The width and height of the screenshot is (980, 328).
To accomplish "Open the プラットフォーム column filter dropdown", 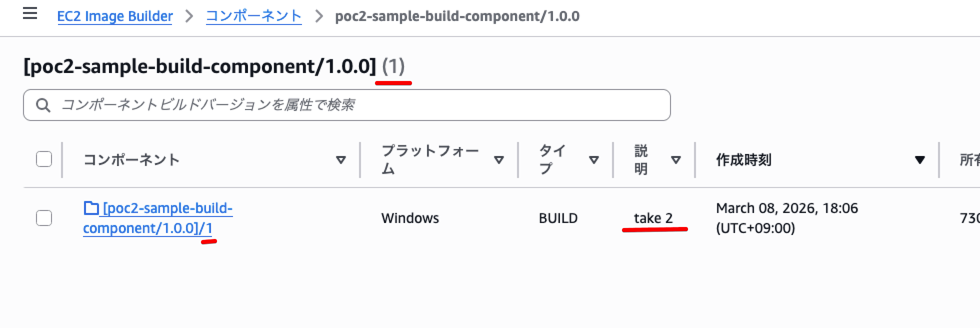I will pos(498,159).
